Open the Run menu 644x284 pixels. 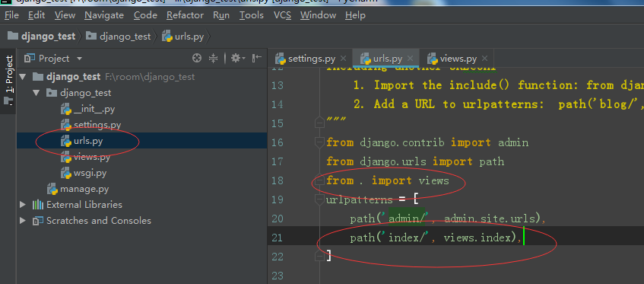coord(221,15)
